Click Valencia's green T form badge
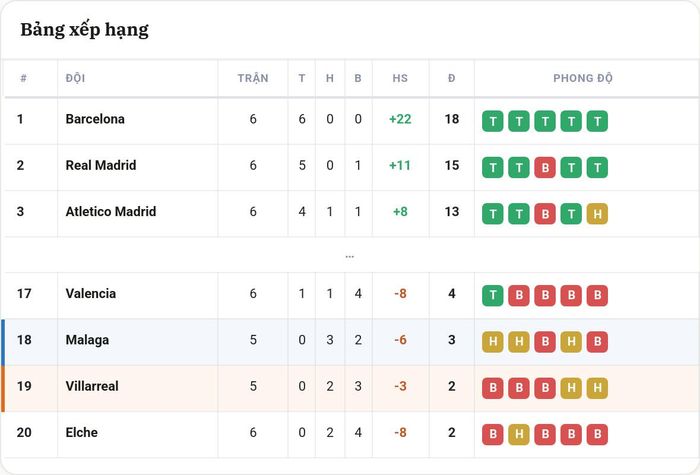Viewport: 700px width, 475px height. tap(493, 296)
